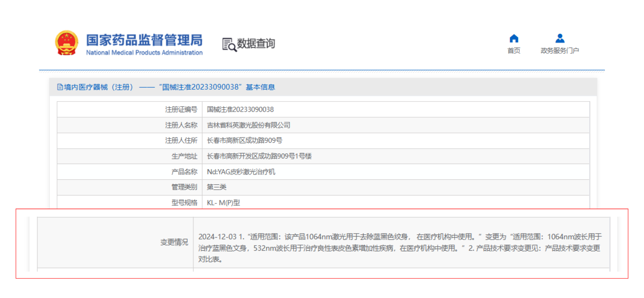
Task: Click the 国家药品监督管理局 title
Action: coord(144,40)
